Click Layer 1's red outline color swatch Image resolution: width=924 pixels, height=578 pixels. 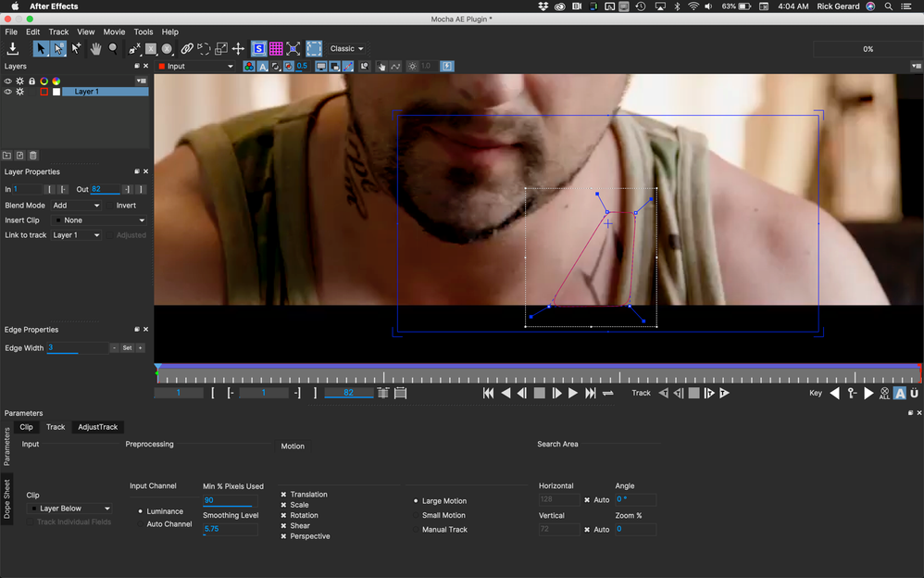point(44,92)
